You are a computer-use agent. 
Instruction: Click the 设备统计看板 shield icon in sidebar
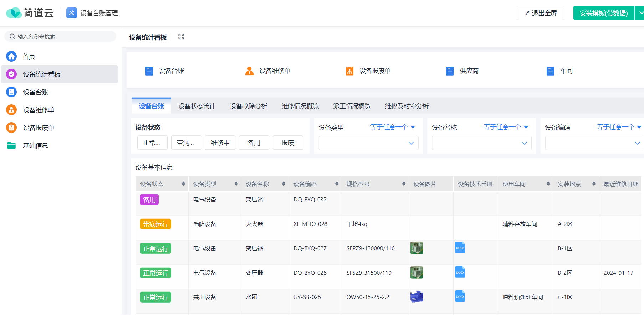[x=11, y=74]
